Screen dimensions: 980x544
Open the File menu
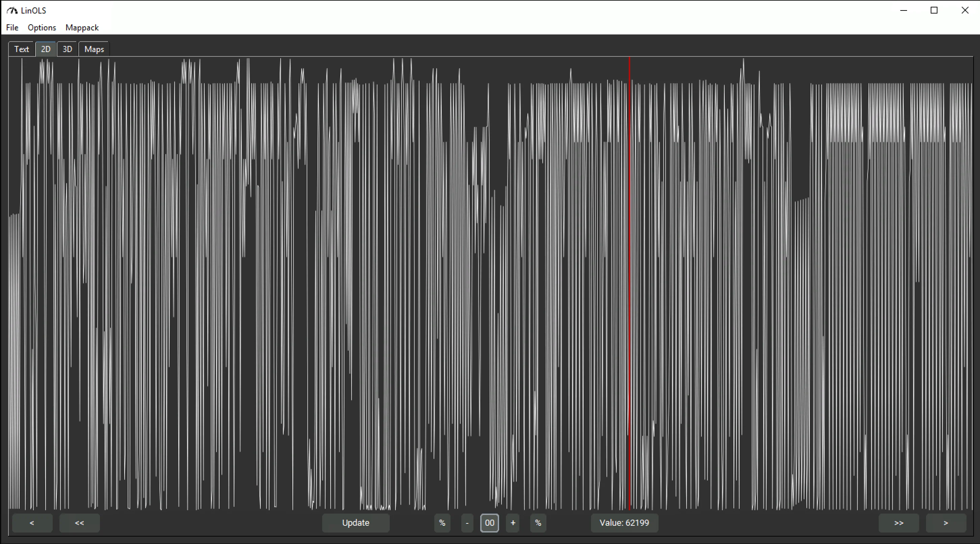(x=12, y=27)
